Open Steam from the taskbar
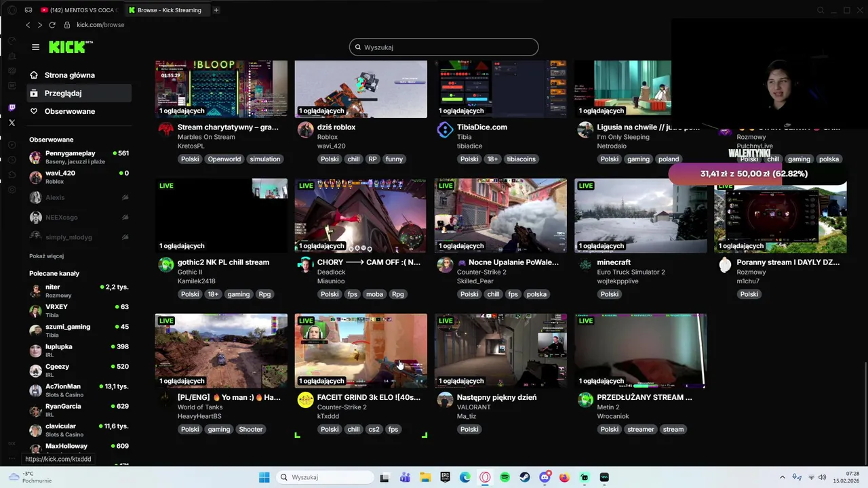868x488 pixels. (525, 477)
